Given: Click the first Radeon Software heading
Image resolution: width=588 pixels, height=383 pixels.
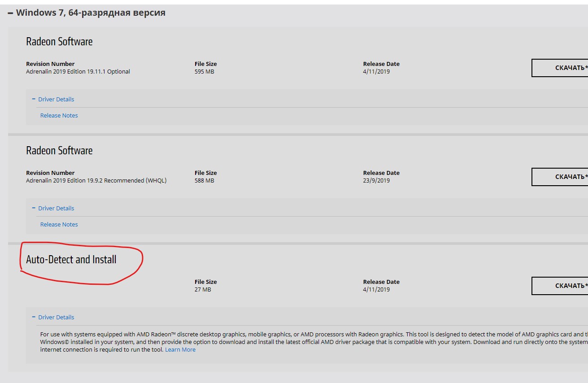Looking at the screenshot, I should point(59,42).
